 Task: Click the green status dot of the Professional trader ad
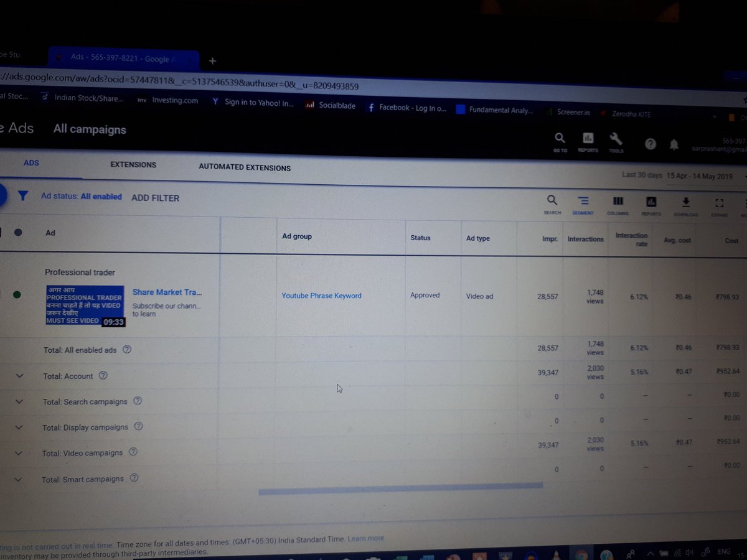(x=17, y=295)
